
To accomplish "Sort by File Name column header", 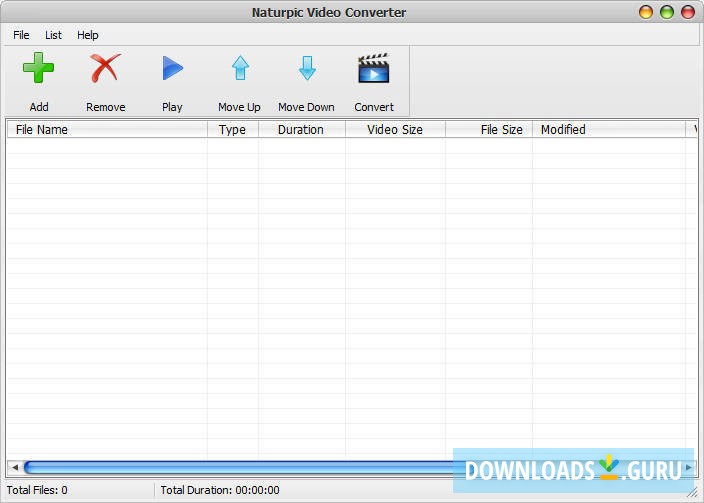I will [107, 130].
